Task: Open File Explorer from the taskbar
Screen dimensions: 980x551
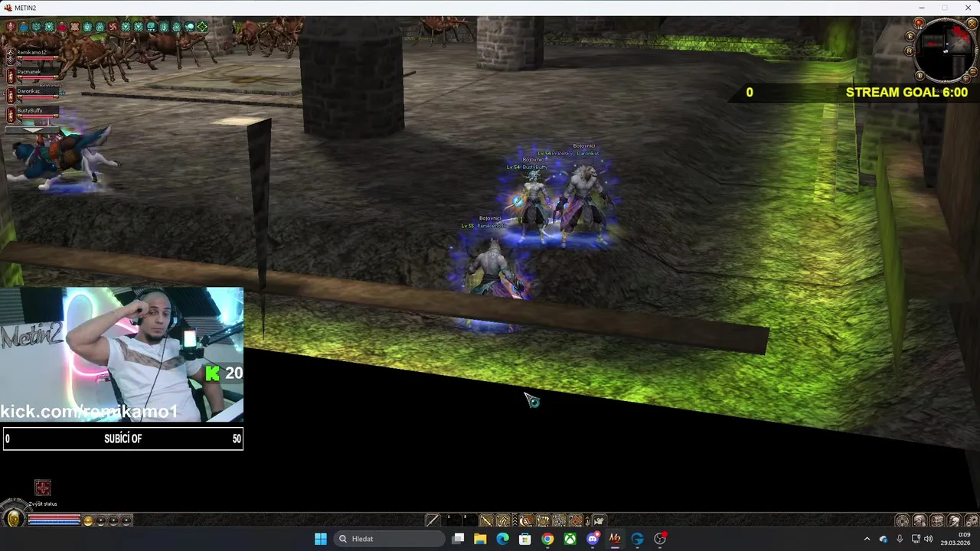Action: coord(480,539)
